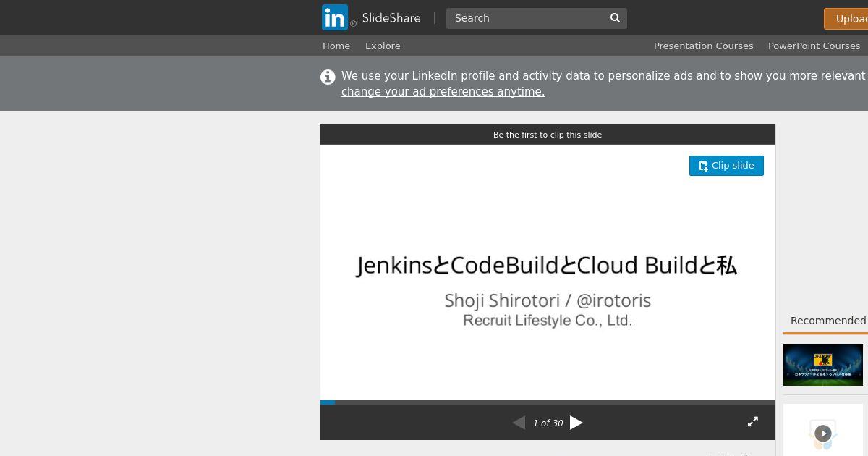The width and height of the screenshot is (868, 456).
Task: Click the '1 of 30' slide counter
Action: [548, 423]
